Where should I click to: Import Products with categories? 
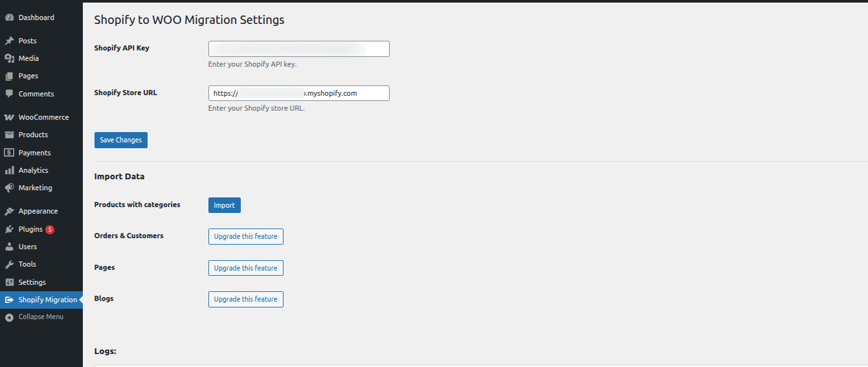coord(225,205)
